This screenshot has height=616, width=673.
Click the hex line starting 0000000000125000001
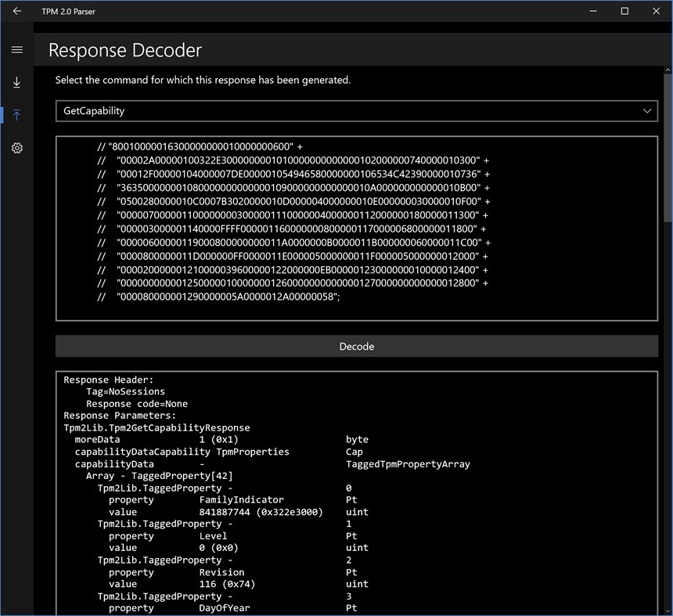[293, 283]
